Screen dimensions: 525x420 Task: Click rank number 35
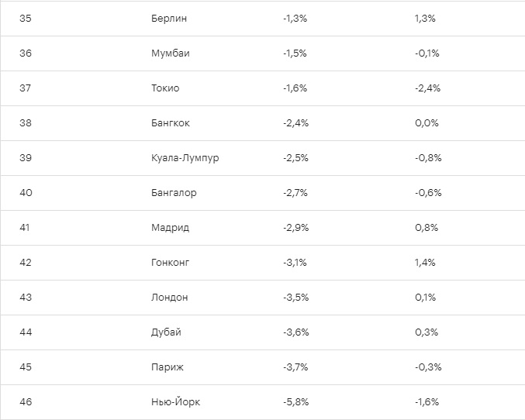pos(26,19)
